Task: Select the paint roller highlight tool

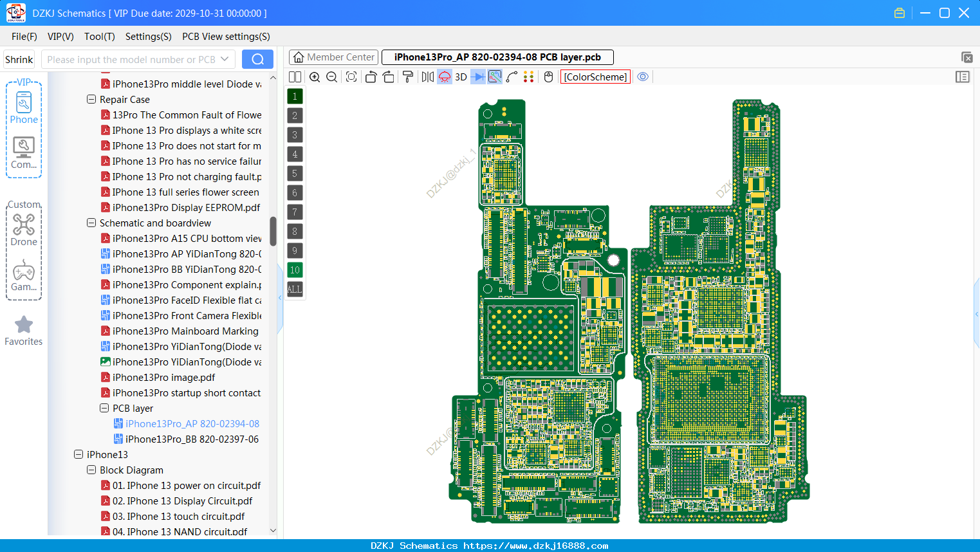Action: (x=408, y=77)
